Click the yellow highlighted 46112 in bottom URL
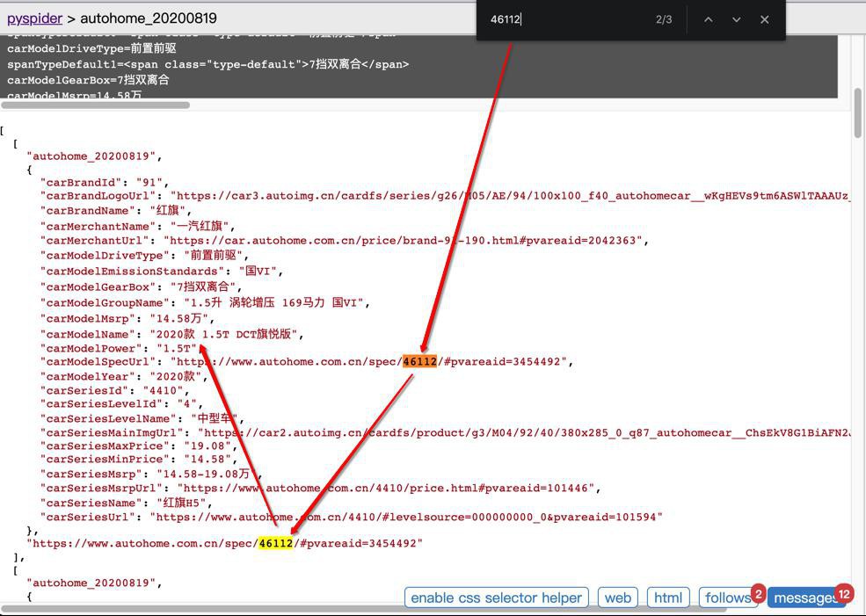866x616 pixels. coord(275,543)
